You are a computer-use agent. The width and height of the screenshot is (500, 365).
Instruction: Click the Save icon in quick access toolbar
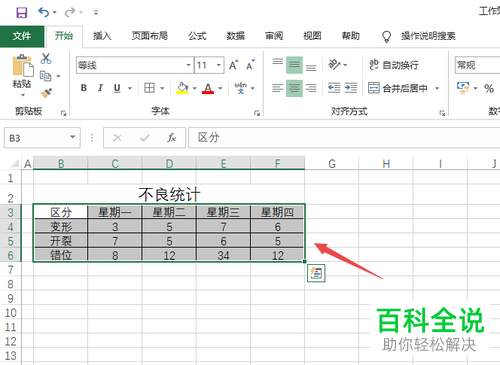coord(22,13)
